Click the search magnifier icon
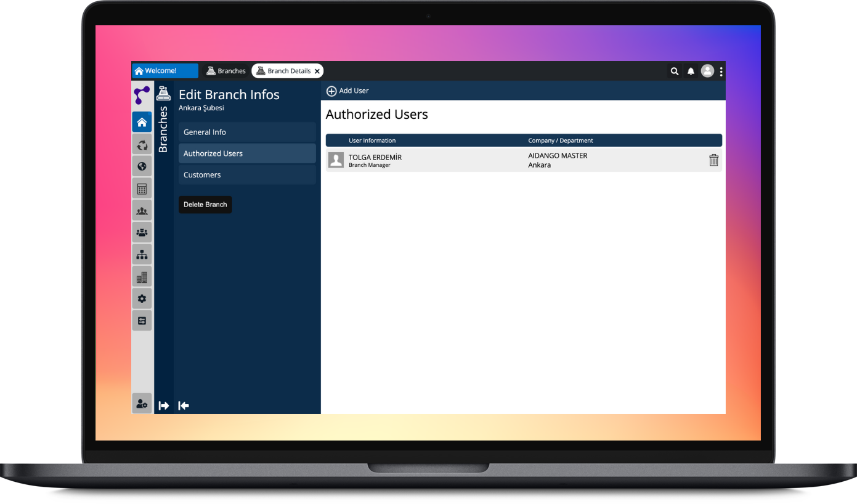This screenshot has height=504, width=857. 675,71
